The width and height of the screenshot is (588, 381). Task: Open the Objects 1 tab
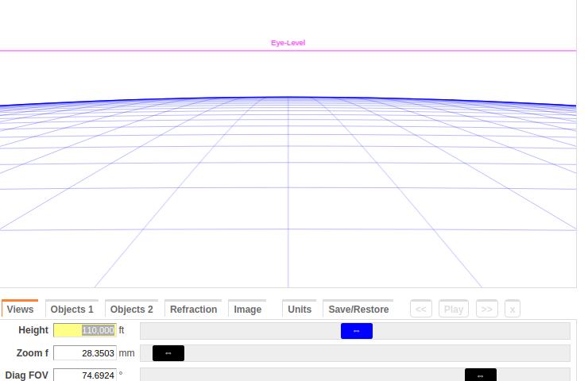[x=72, y=310]
